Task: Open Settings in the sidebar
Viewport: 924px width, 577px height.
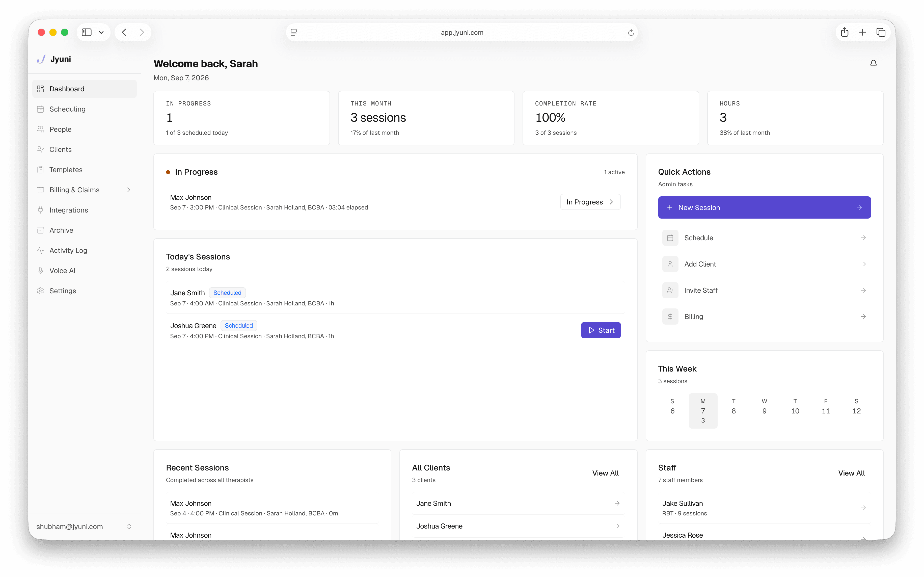Action: 84,291
